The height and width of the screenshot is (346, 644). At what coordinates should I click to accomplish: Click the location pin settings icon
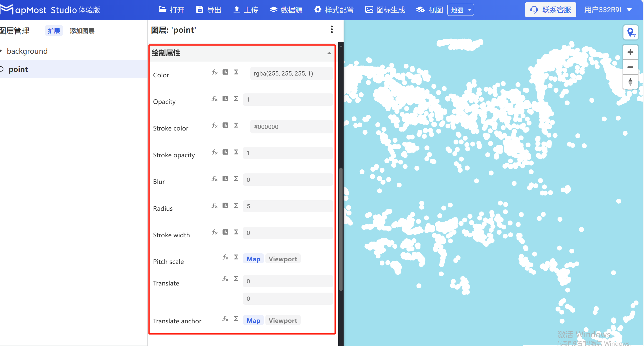(x=631, y=33)
